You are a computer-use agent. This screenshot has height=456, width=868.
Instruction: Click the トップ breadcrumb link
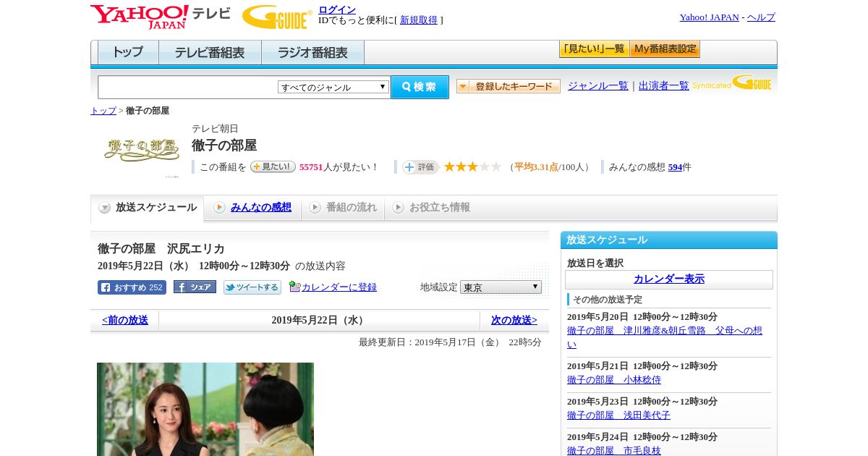(103, 111)
